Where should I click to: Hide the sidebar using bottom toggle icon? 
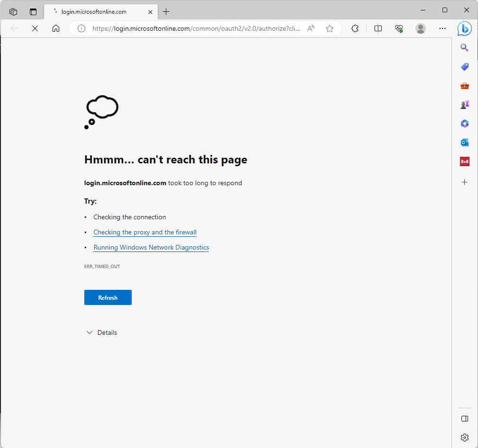click(x=465, y=419)
